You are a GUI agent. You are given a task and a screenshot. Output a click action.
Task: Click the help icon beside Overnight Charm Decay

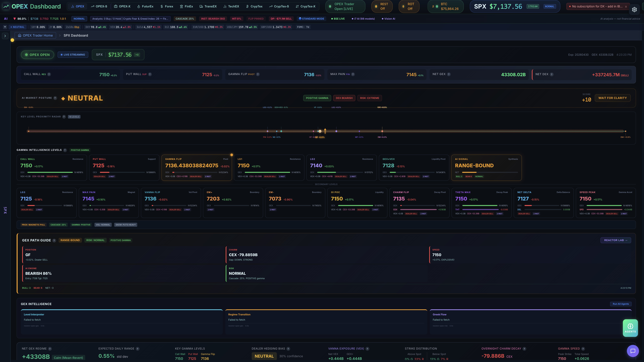(x=524, y=349)
